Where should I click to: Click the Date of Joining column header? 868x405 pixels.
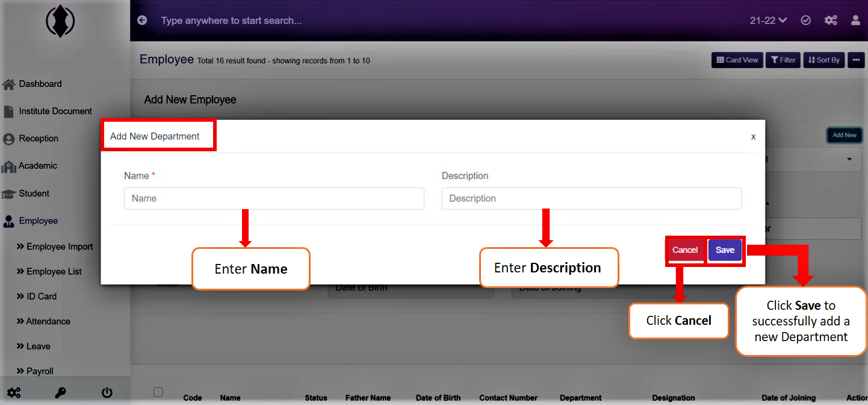(789, 398)
